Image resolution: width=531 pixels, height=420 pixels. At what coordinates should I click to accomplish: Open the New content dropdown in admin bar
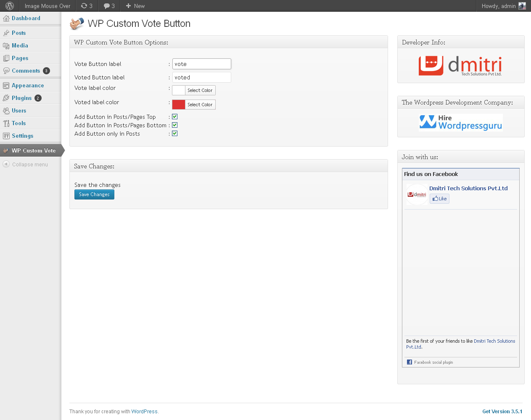coord(135,6)
